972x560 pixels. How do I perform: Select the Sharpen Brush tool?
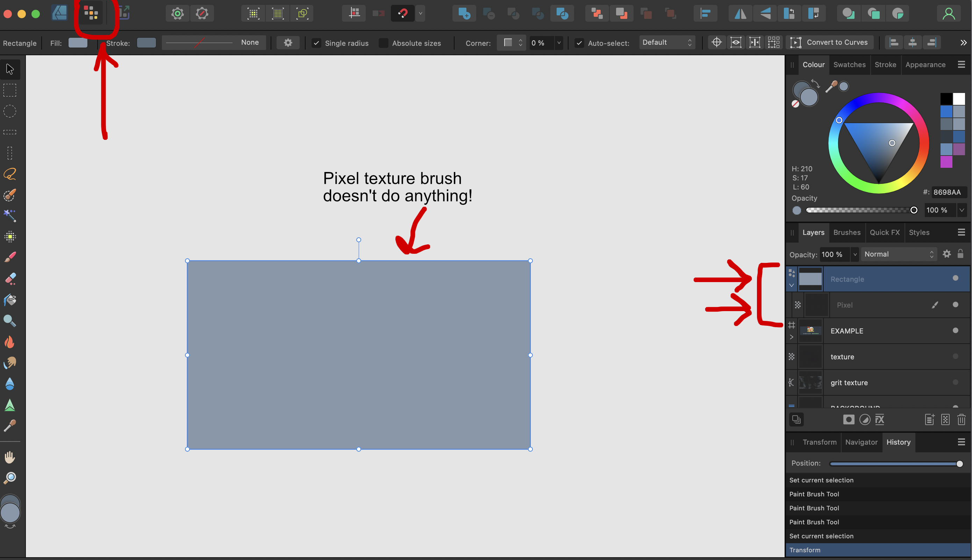point(10,404)
